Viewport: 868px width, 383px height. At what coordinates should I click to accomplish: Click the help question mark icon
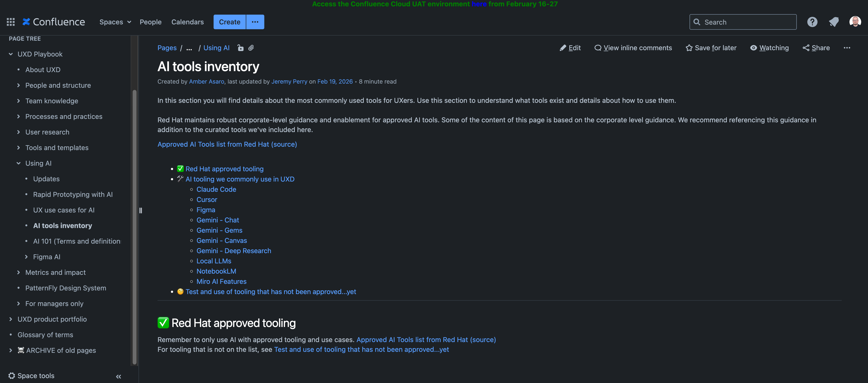(x=812, y=22)
